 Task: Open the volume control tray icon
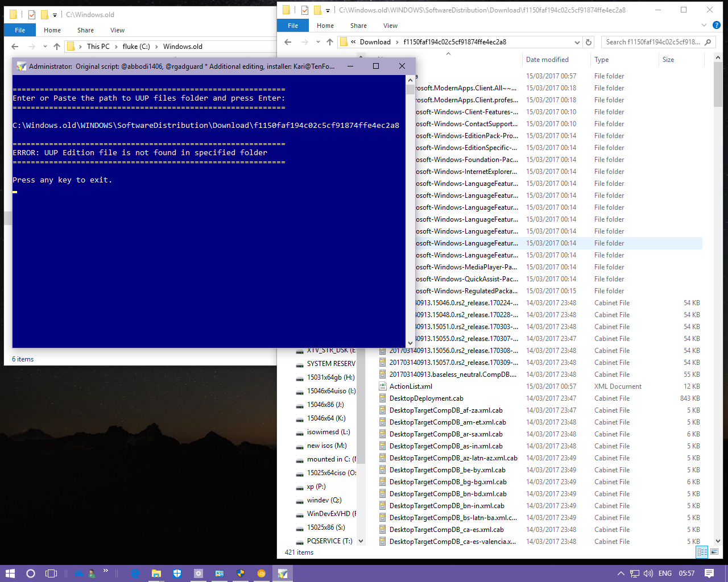(648, 573)
